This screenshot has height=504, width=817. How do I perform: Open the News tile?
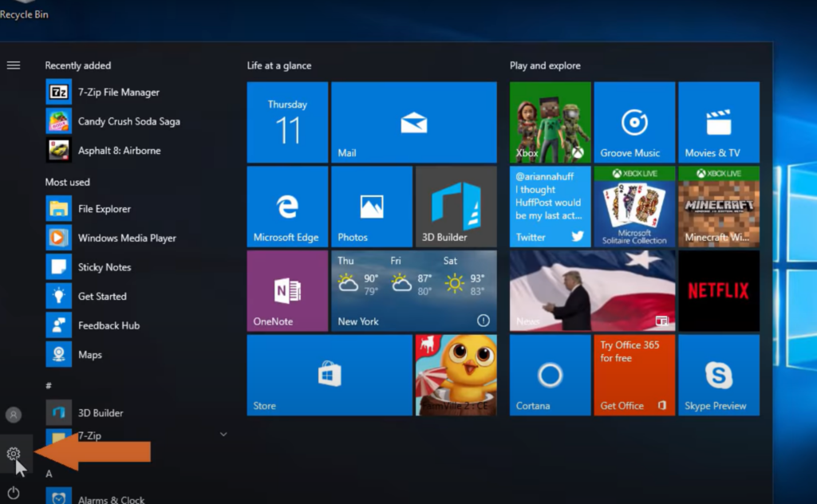(593, 291)
